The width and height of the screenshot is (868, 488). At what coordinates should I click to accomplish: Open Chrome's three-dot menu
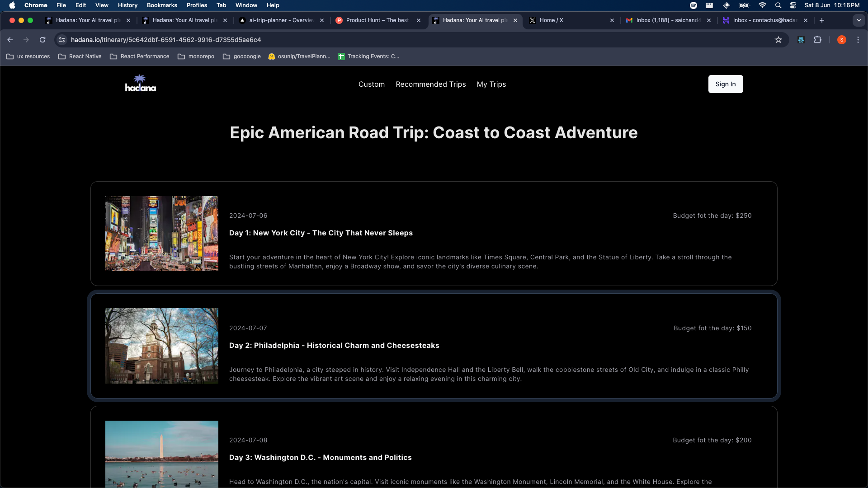(x=858, y=40)
